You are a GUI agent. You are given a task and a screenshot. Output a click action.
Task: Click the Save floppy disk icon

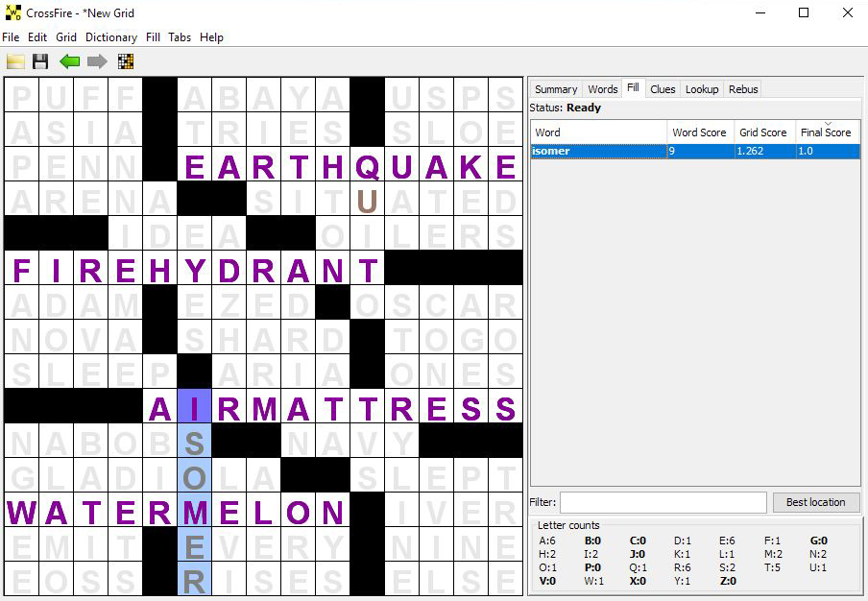[40, 61]
